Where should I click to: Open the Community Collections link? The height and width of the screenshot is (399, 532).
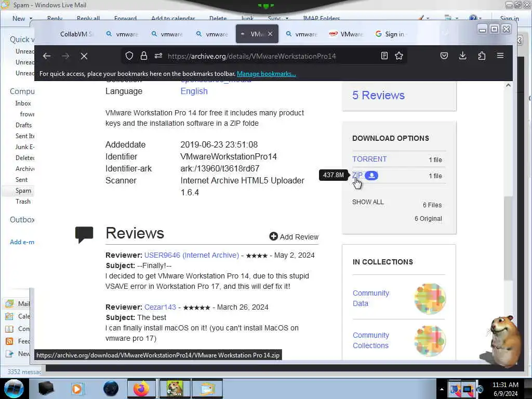(x=371, y=340)
